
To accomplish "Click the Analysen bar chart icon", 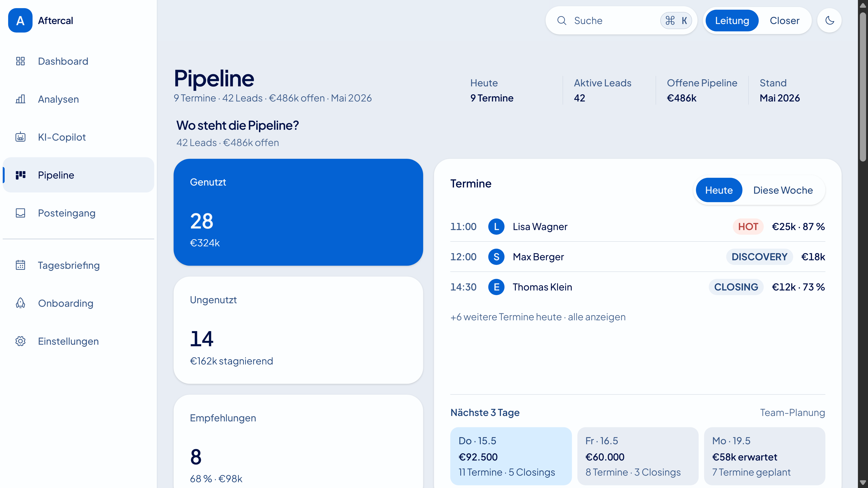I will click(x=20, y=99).
